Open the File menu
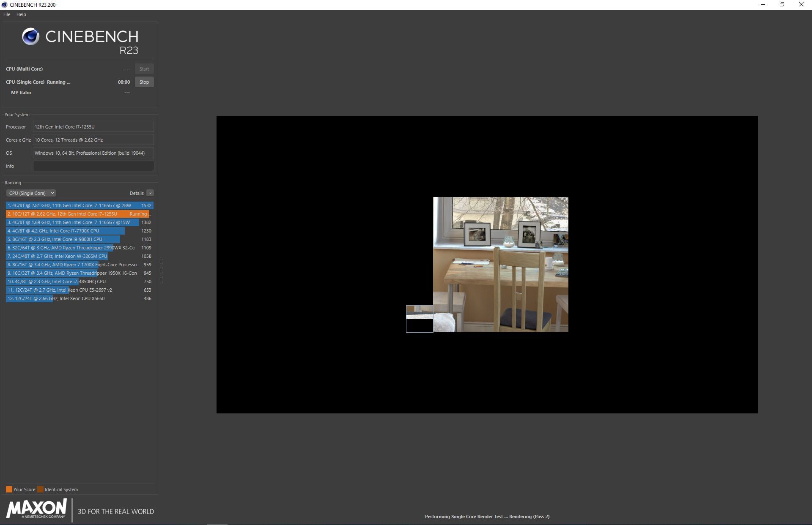The width and height of the screenshot is (812, 525). (7, 14)
